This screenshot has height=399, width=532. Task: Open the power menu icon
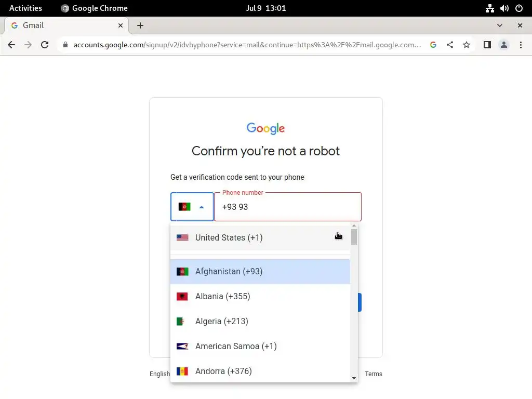[x=519, y=8]
